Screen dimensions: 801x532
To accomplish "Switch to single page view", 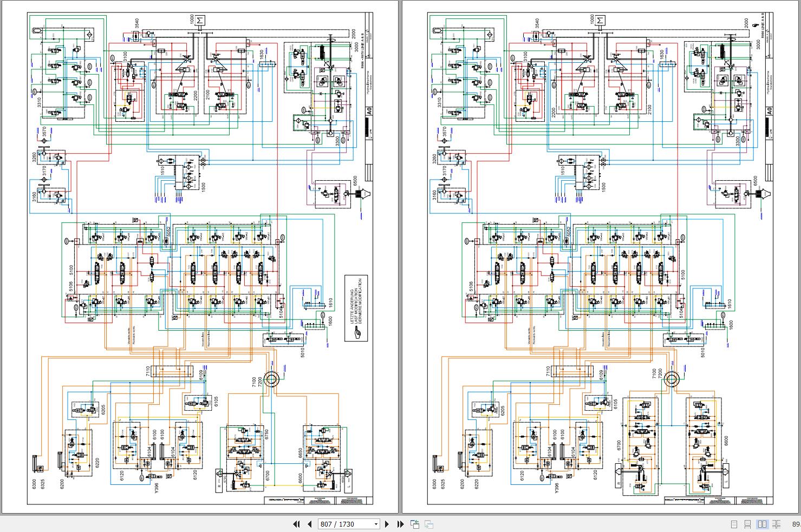I will 734,524.
